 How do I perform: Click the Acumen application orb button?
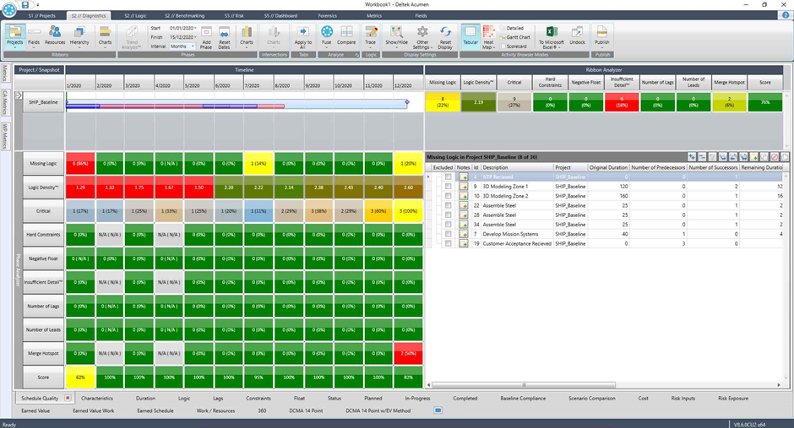pyautogui.click(x=9, y=9)
